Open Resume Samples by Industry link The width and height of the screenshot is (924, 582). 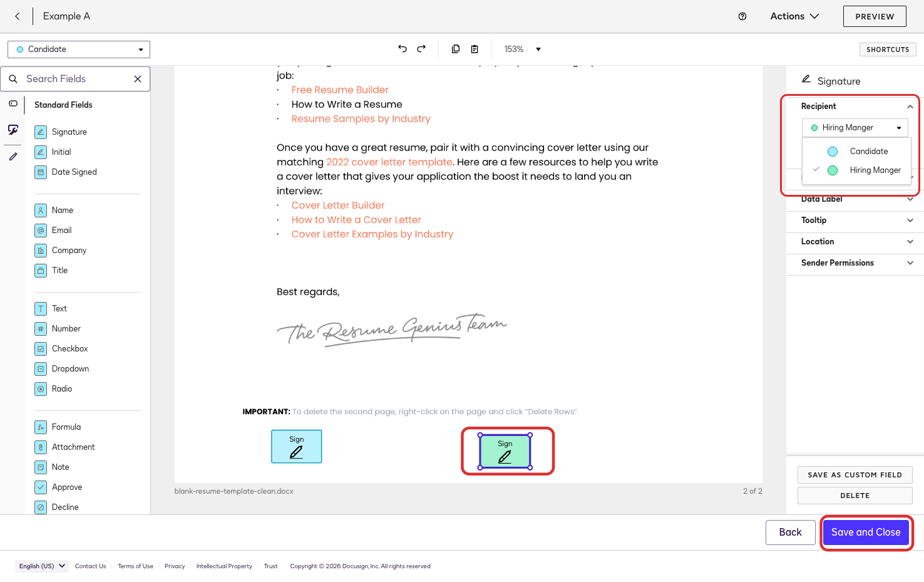361,119
